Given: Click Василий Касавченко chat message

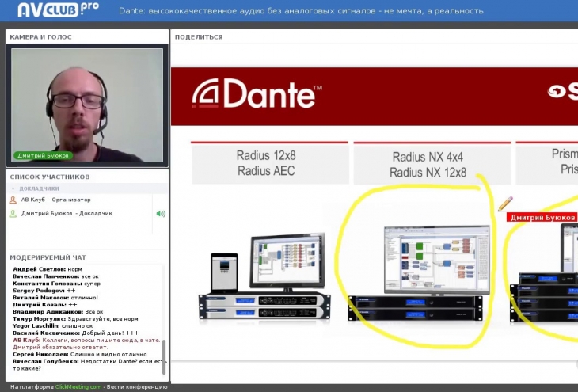Looking at the screenshot, I should point(75,333).
